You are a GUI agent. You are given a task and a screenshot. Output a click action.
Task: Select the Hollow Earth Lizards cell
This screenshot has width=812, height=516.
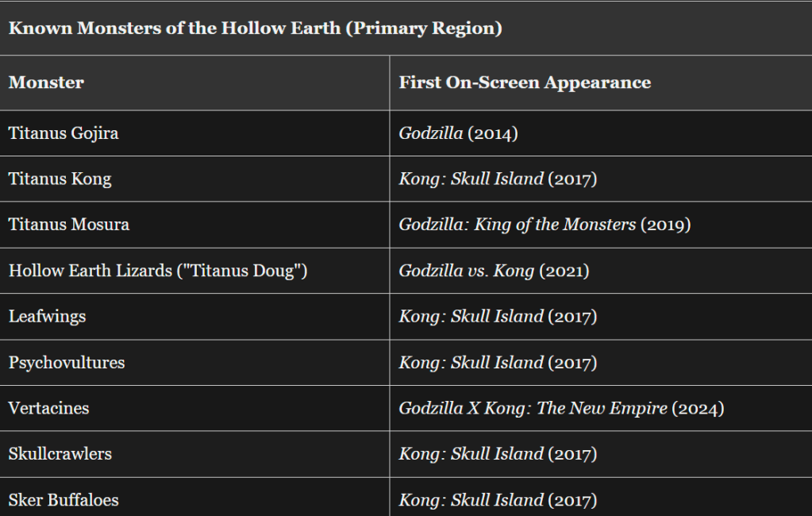coord(158,270)
